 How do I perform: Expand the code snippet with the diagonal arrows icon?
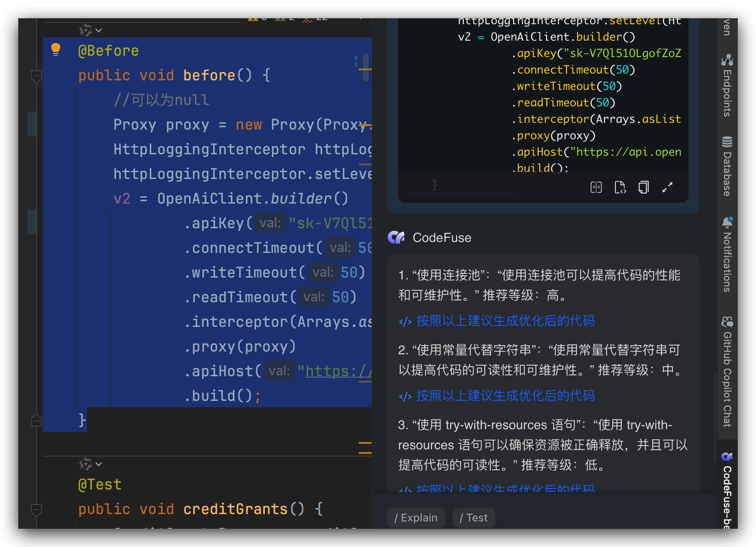point(668,187)
